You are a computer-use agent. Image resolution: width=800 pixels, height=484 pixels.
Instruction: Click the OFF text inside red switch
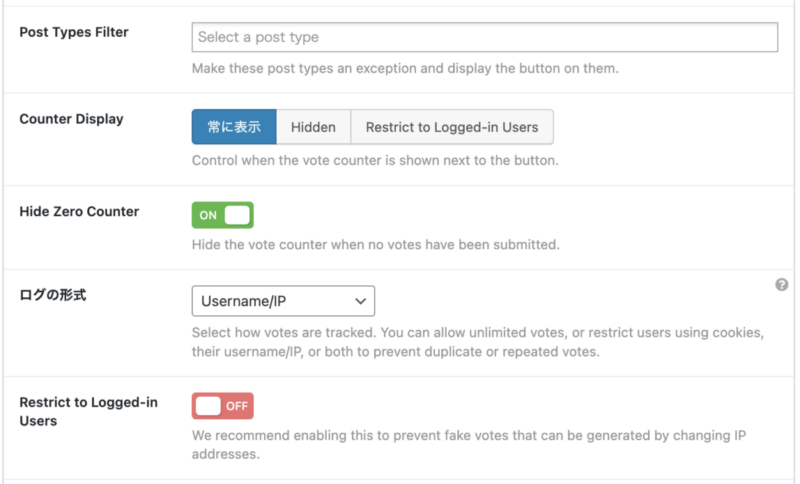[237, 406]
